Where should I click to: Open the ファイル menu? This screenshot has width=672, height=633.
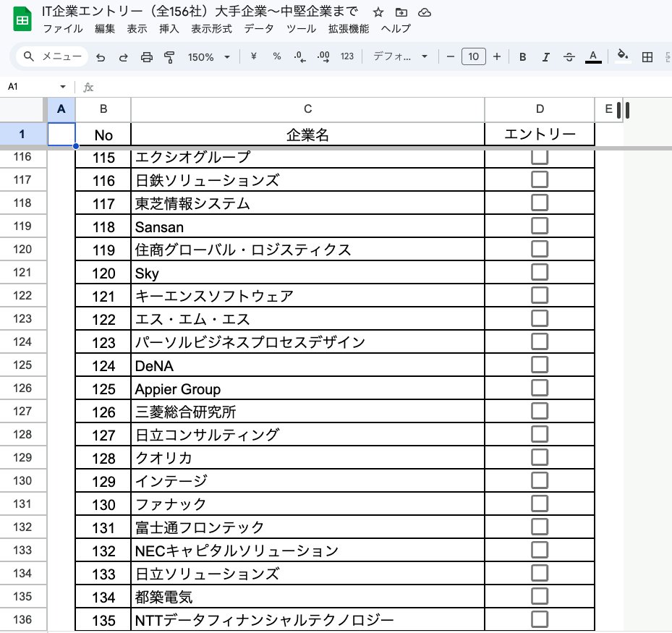coord(63,29)
